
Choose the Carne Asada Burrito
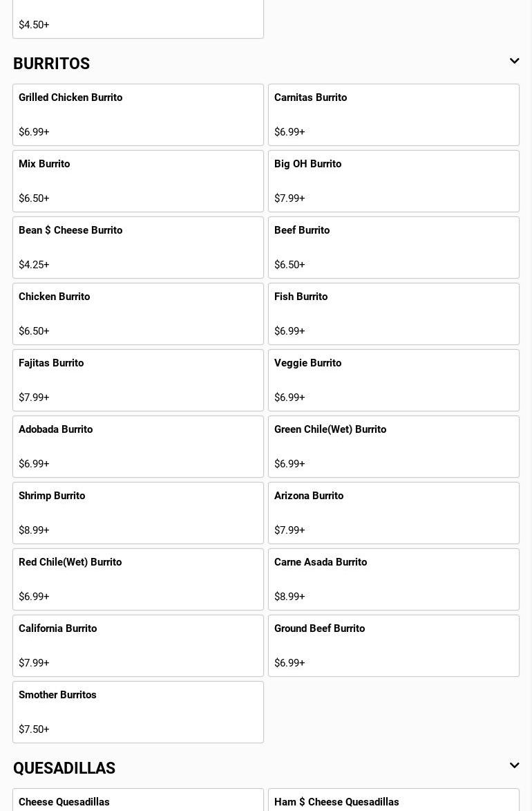click(x=394, y=579)
